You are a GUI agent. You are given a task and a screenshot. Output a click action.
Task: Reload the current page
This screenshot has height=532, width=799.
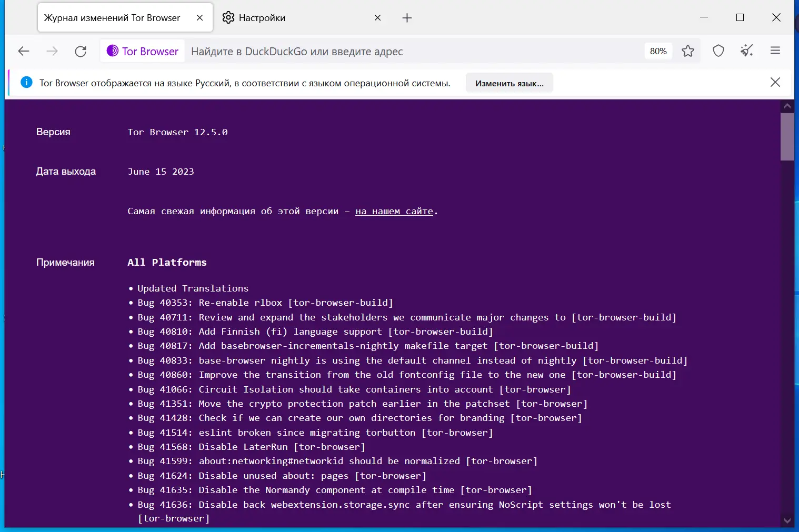(x=81, y=51)
